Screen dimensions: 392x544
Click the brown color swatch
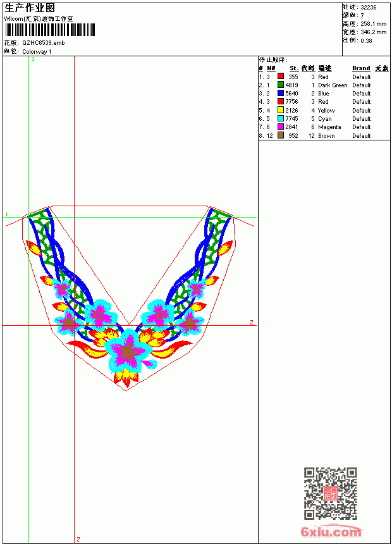pyautogui.click(x=281, y=135)
